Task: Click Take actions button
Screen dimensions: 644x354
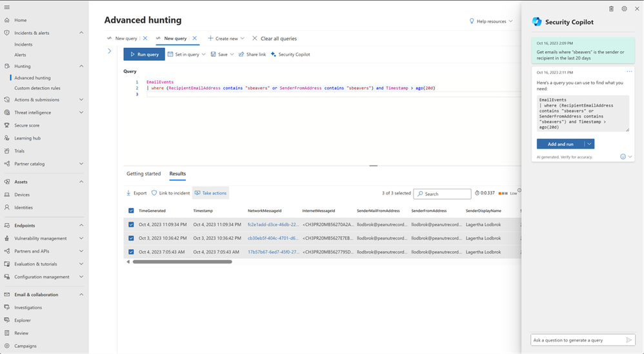Action: pos(210,193)
